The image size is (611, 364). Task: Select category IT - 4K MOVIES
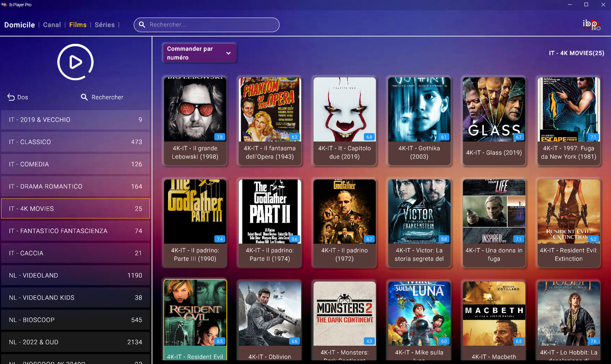pyautogui.click(x=76, y=209)
